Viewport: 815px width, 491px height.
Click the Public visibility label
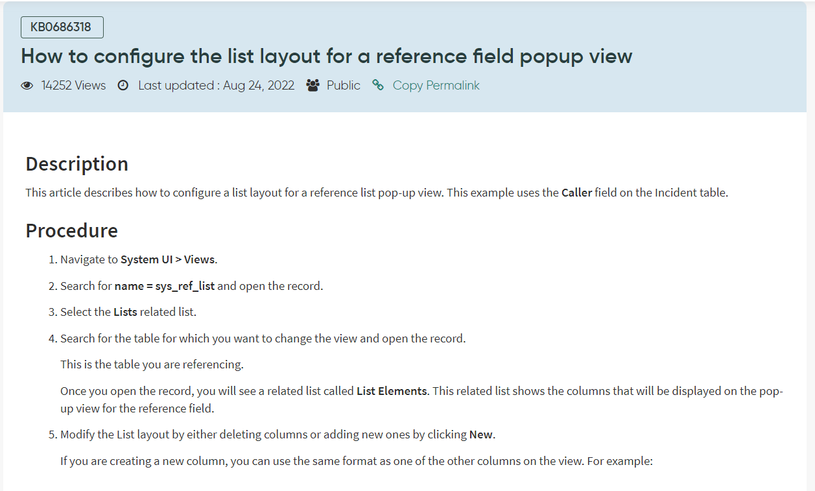point(343,85)
